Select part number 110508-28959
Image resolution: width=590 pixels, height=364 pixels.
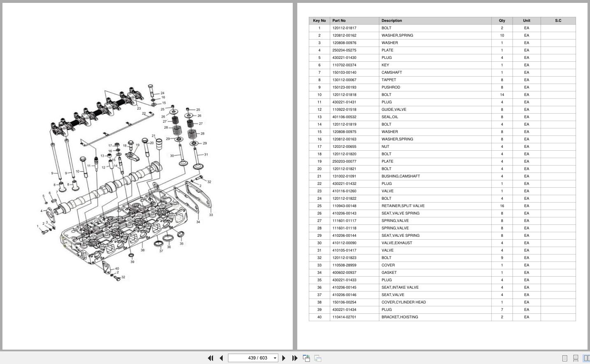point(345,265)
